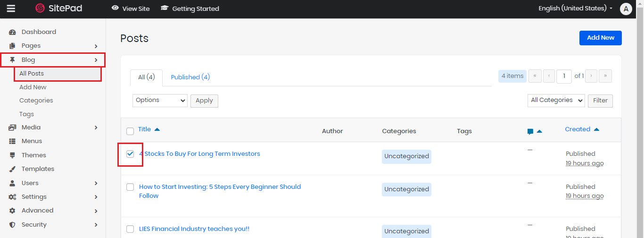Click the hamburger menu icon
This screenshot has width=644, height=238.
[11, 8]
